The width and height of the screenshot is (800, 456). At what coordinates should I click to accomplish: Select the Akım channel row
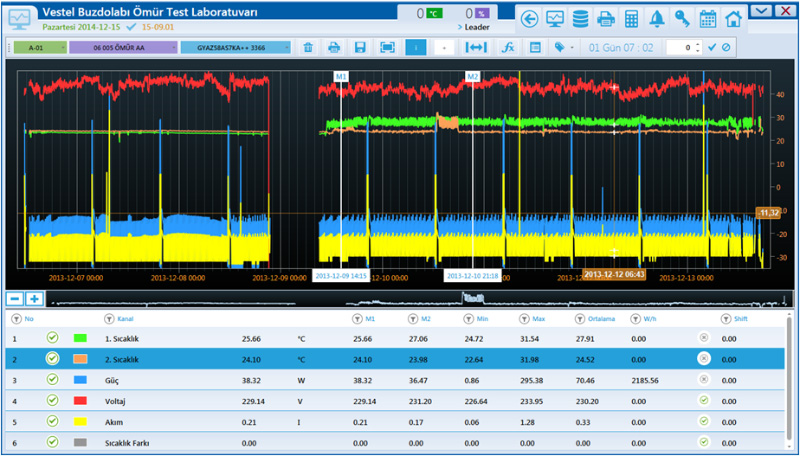click(395, 422)
